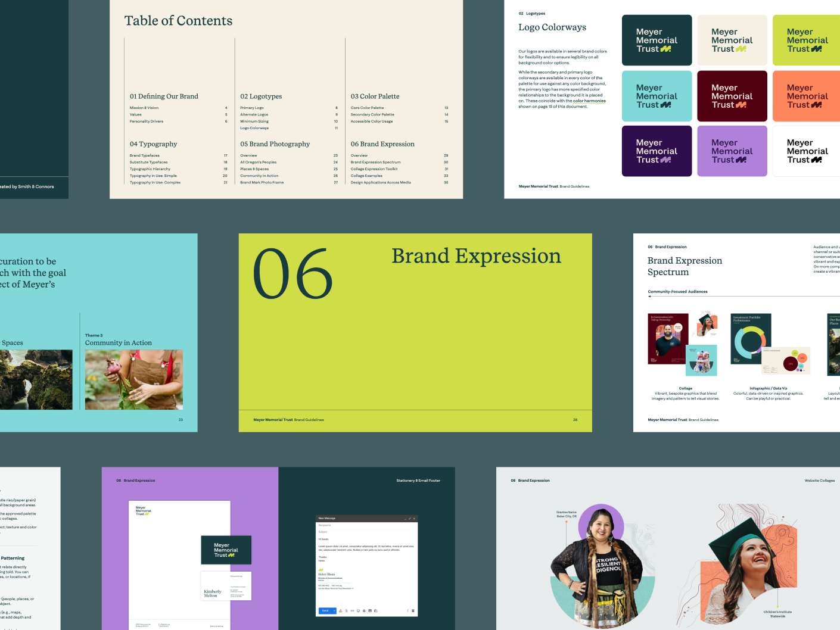The height and width of the screenshot is (630, 840).
Task: Click the 'Logo Colorways' slide title
Action: 552,27
